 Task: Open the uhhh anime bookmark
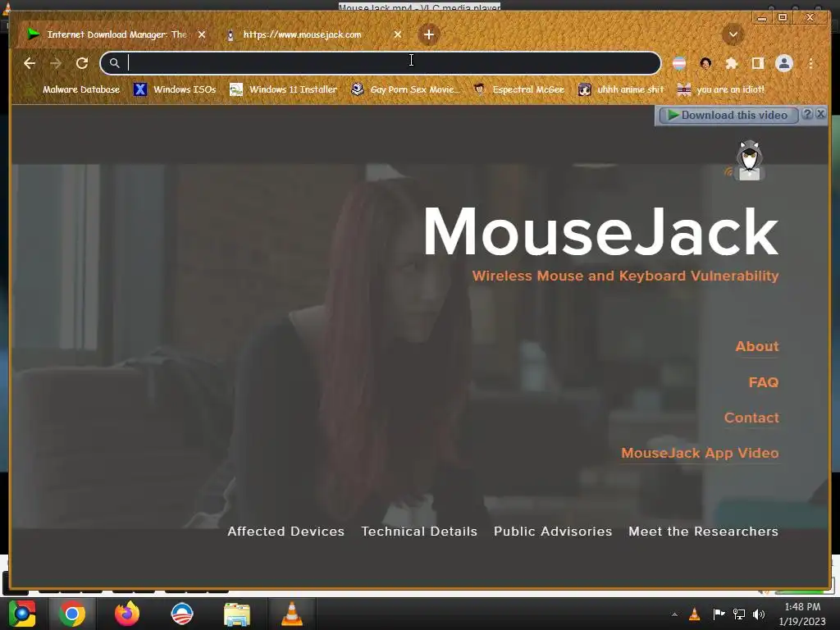point(622,89)
